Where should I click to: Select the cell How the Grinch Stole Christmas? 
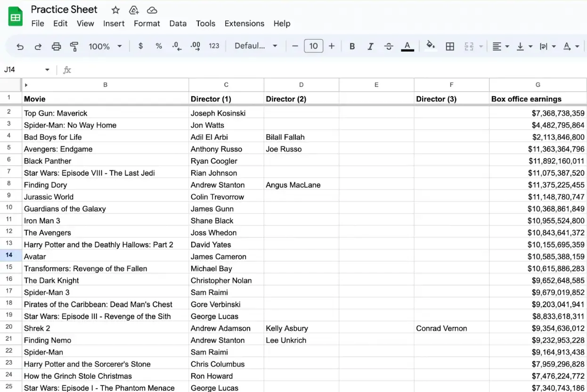click(x=105, y=376)
